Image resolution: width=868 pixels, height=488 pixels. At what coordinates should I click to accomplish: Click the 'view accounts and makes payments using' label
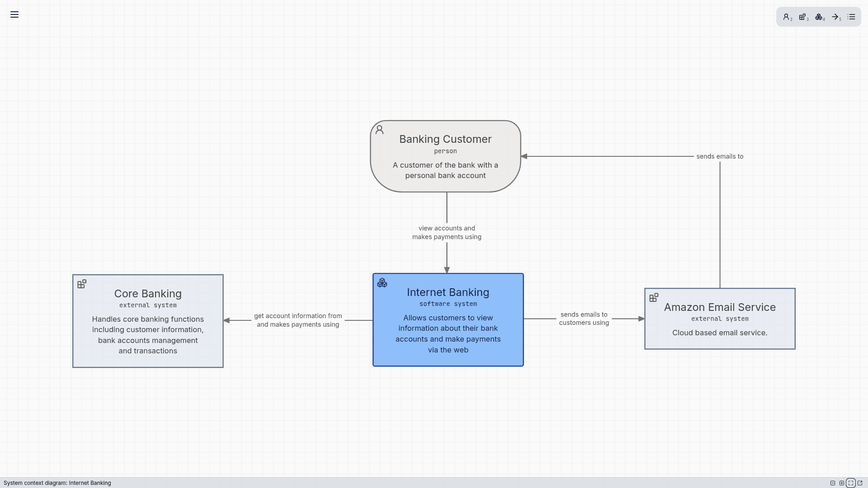(x=447, y=232)
